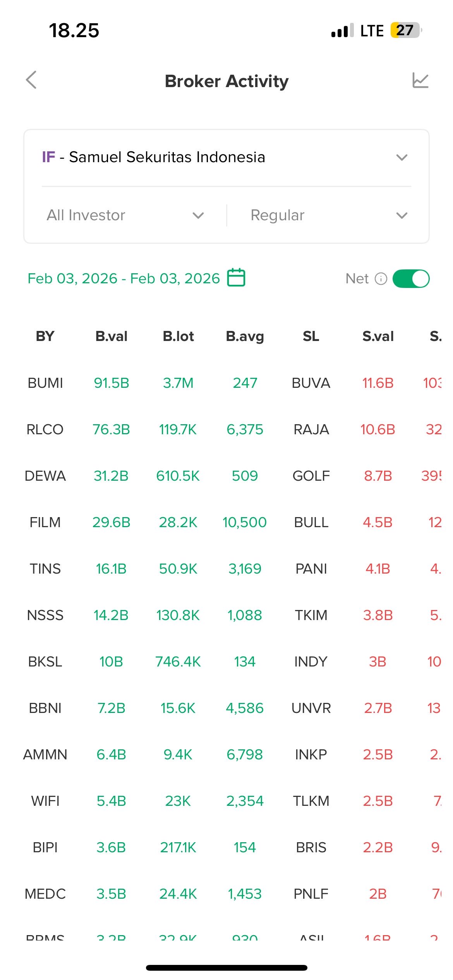
Task: Open the RLCO buy stock entry
Action: tap(45, 430)
